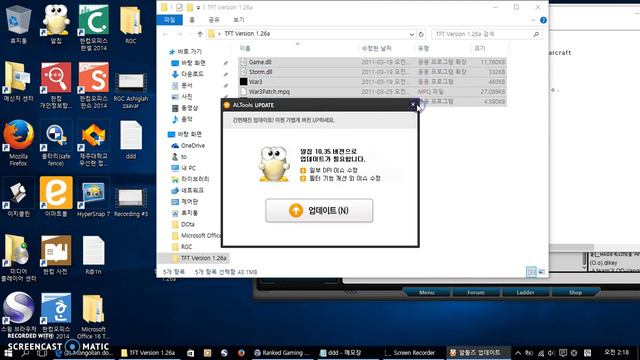Open the ALZip egg-character desktop icon
This screenshot has width=640, height=360.
pos(56,24)
